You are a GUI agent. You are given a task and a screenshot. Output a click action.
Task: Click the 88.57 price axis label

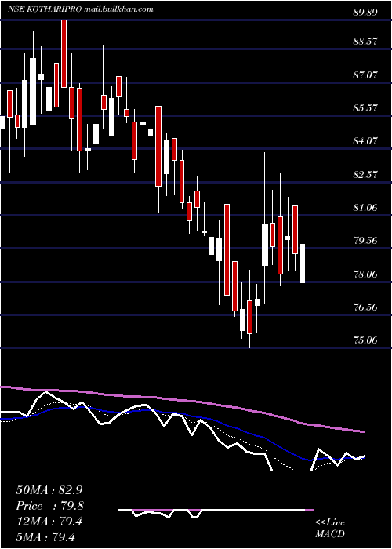(366, 42)
